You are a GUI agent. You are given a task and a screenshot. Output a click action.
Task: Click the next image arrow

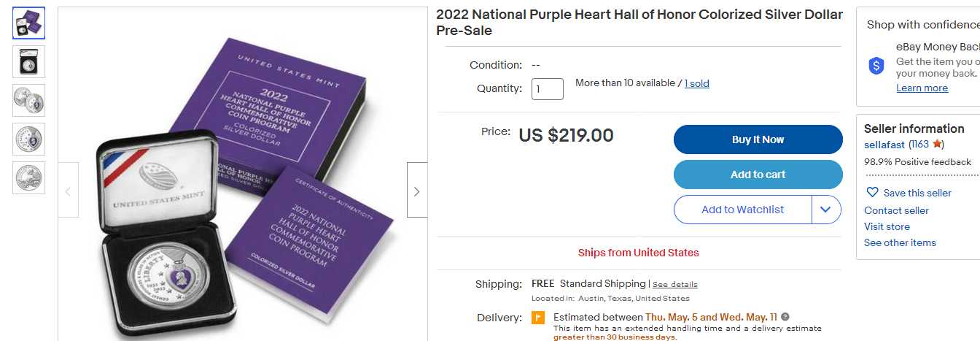point(416,191)
